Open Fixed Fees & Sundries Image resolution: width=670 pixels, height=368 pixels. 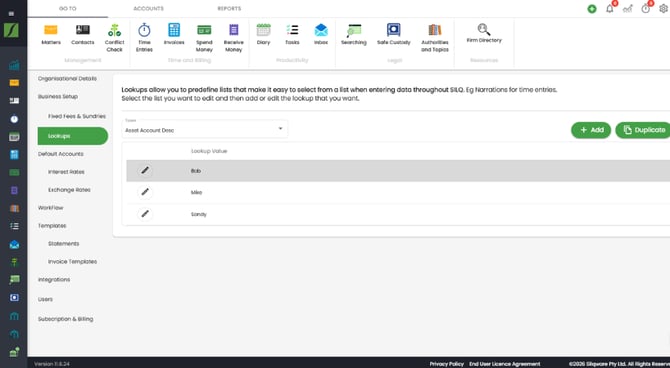pos(76,116)
